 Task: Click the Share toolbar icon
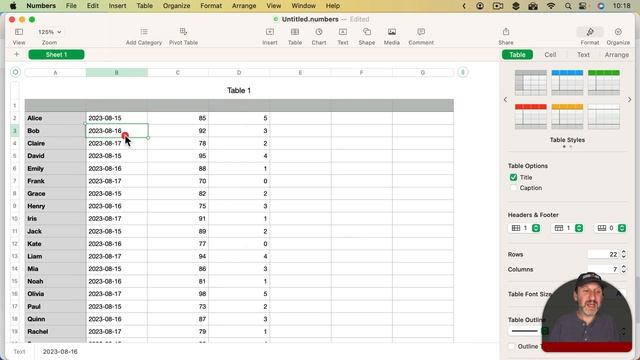506,32
